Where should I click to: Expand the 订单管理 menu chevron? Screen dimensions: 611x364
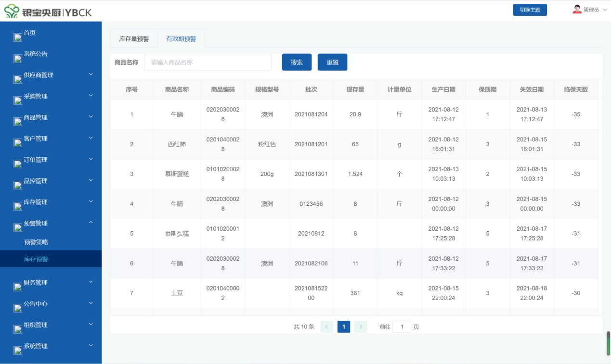tap(91, 159)
